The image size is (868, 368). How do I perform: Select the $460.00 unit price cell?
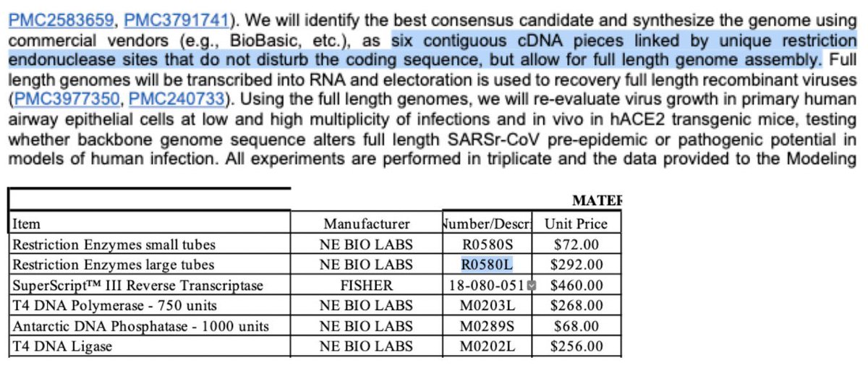[576, 286]
